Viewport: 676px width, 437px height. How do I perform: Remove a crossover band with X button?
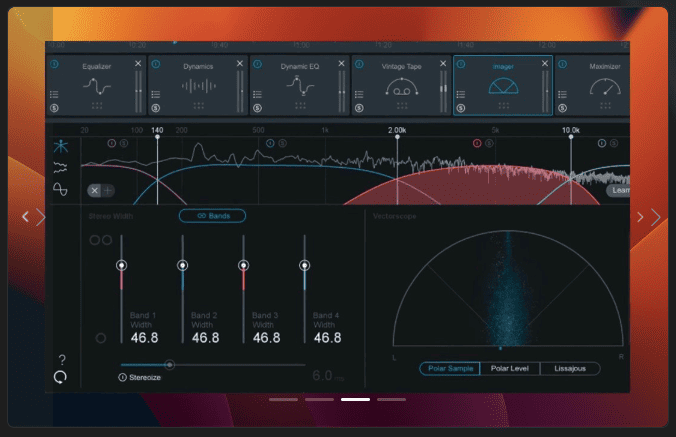click(94, 190)
